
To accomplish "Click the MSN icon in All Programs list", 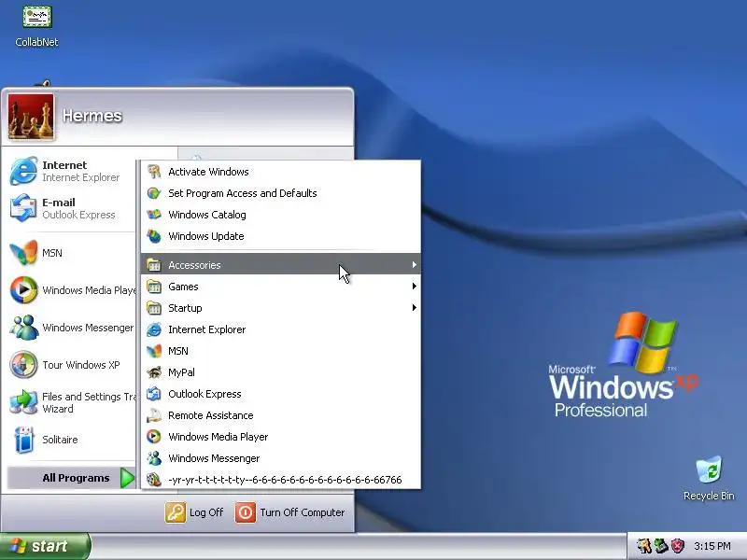I will coord(154,351).
